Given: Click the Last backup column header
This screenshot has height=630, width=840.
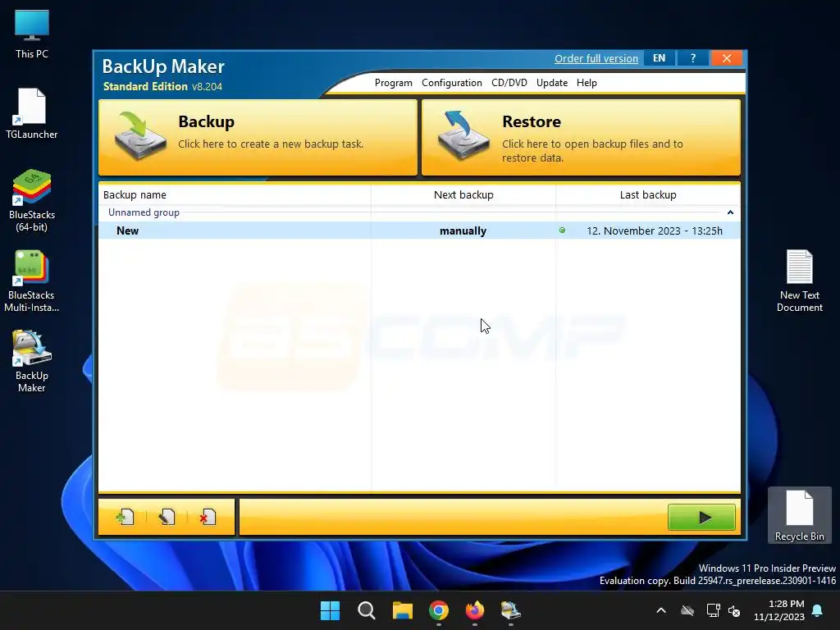Looking at the screenshot, I should tap(648, 195).
